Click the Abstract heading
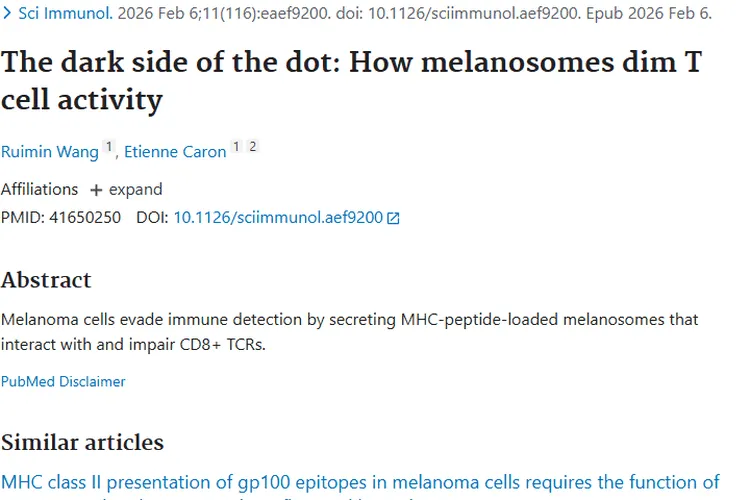 coord(46,280)
